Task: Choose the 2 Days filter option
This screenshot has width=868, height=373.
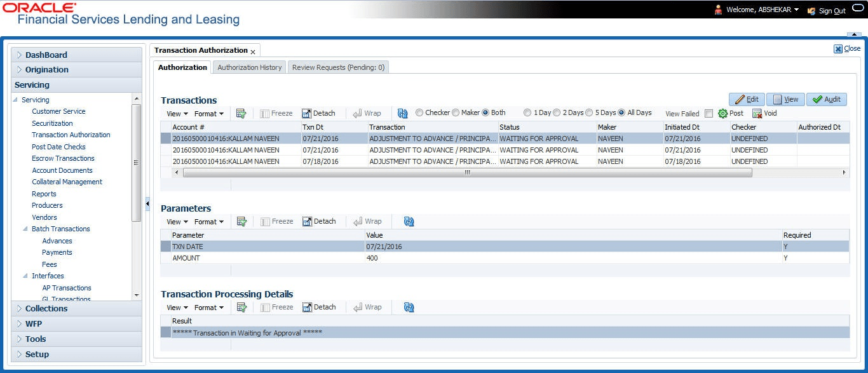Action: 557,112
